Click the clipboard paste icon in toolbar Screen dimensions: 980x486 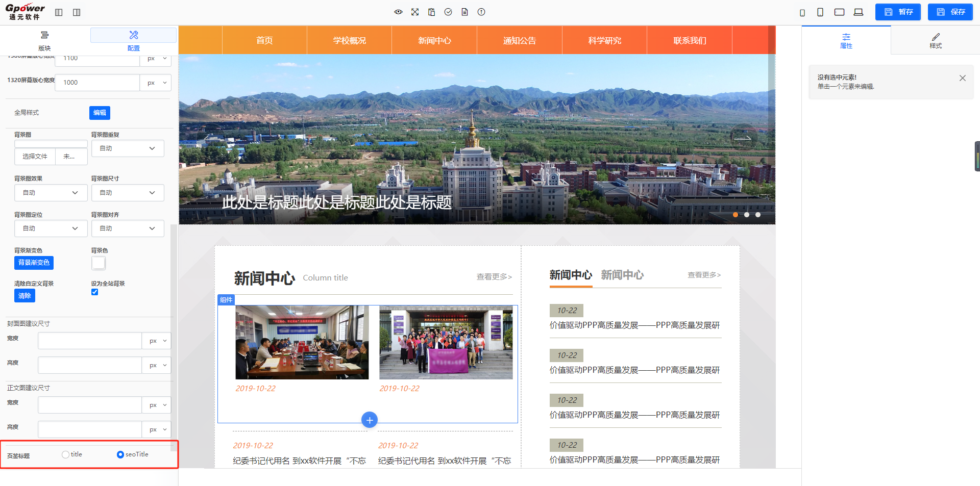431,12
